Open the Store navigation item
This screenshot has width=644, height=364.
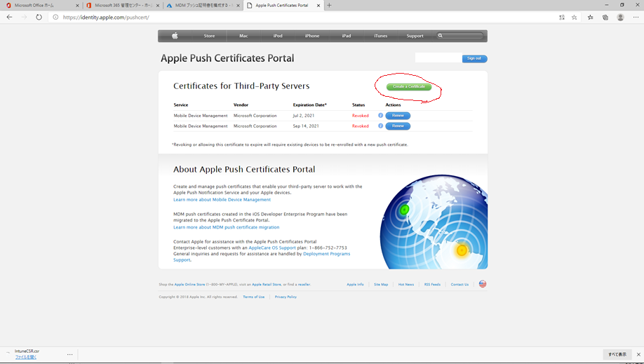209,36
